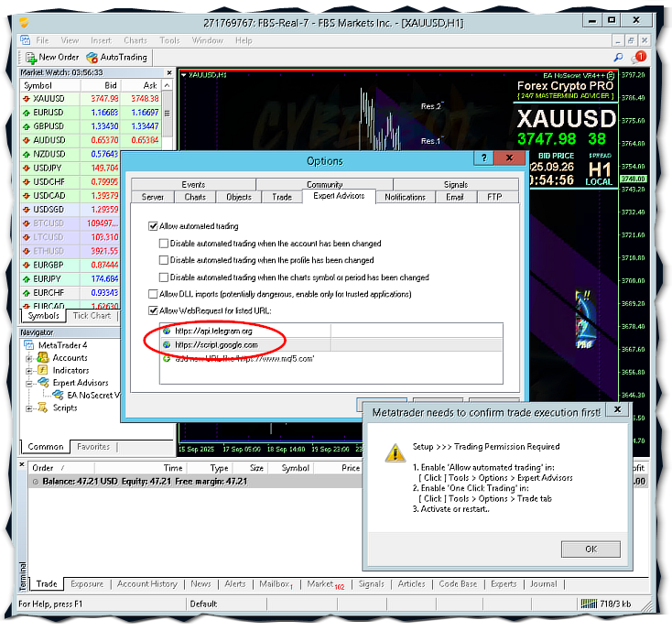Close the Market Watch panel
This screenshot has width=672, height=631.
coord(168,73)
